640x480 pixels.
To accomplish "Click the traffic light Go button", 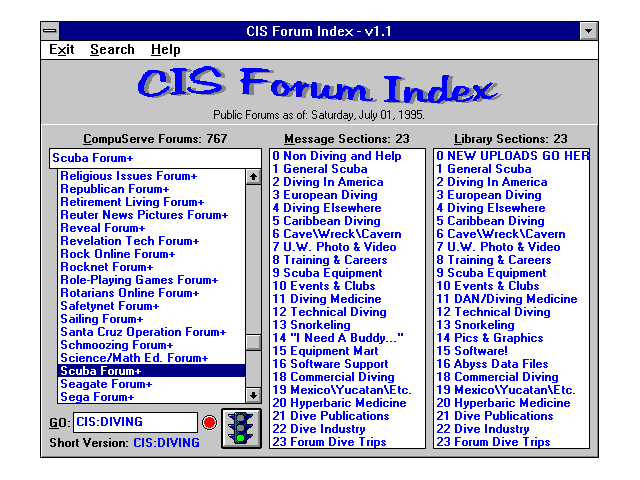I will (x=239, y=428).
